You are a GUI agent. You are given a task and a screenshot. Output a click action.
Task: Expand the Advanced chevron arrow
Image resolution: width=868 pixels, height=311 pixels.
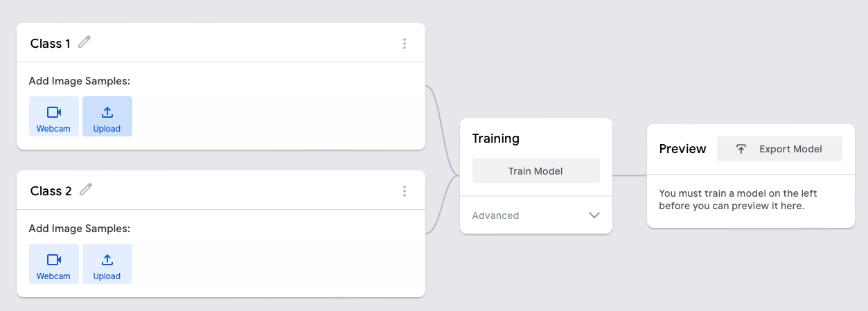point(594,215)
